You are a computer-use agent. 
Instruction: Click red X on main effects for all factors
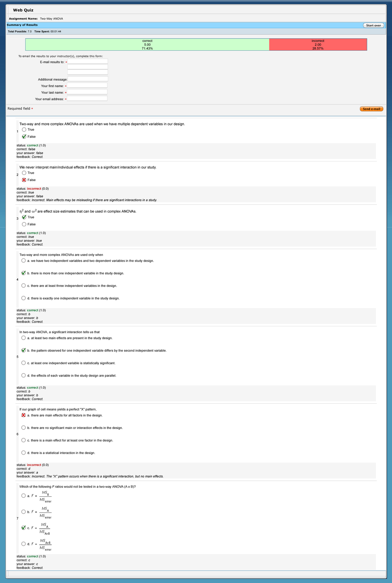pos(24,415)
